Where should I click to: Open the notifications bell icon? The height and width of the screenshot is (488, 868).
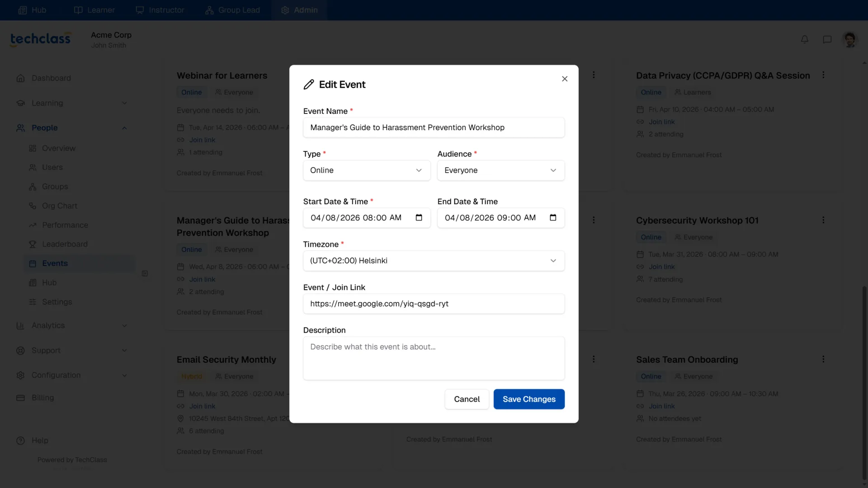[x=805, y=39]
